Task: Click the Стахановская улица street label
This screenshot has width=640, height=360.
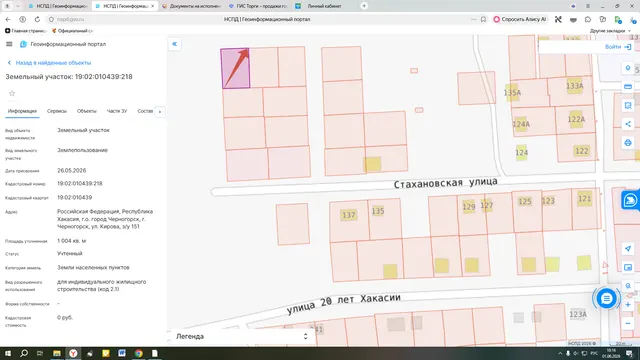Action: pyautogui.click(x=445, y=183)
